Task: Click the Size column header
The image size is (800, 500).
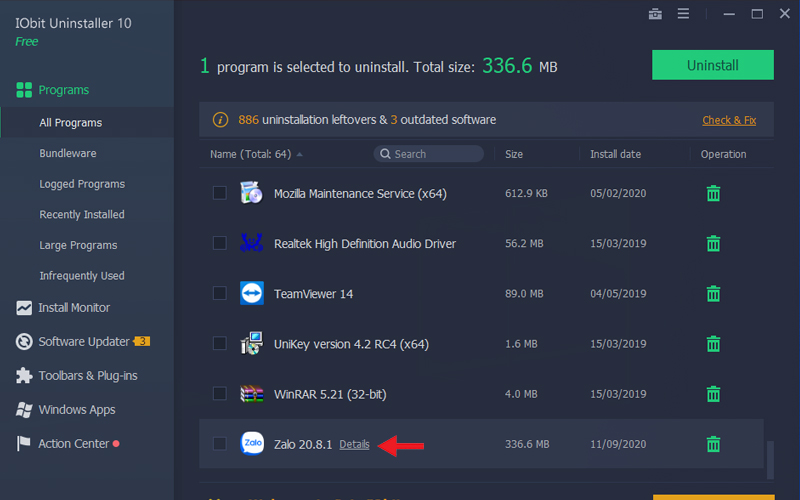Action: pos(514,154)
